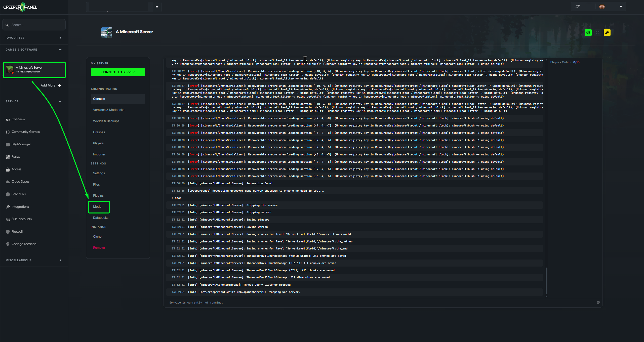The image size is (644, 342).
Task: Click the Firewall shield icon
Action: (x=8, y=232)
